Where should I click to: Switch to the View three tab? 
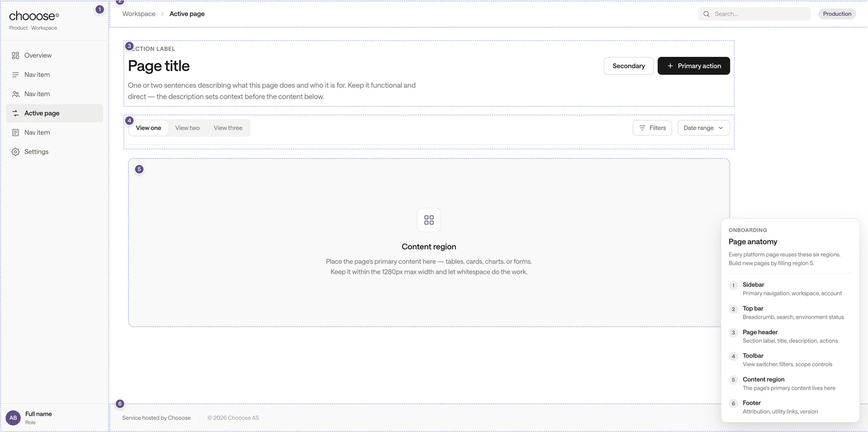(228, 128)
